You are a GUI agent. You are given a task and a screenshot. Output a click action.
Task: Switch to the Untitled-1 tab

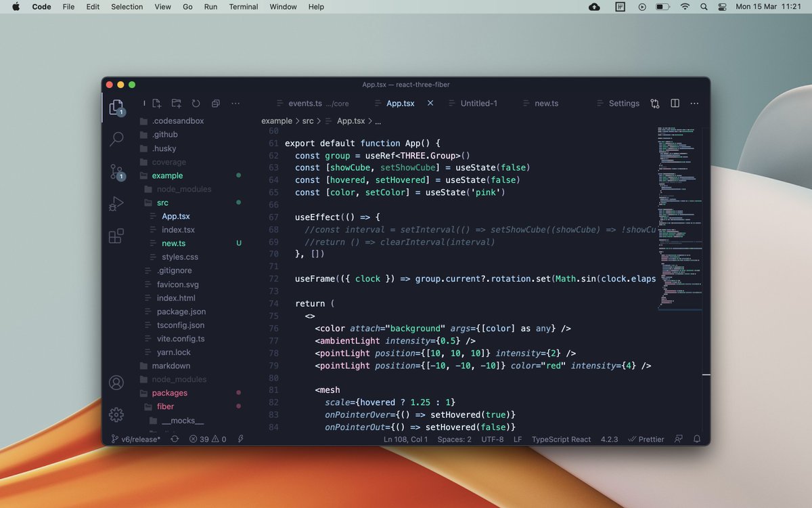(x=478, y=104)
